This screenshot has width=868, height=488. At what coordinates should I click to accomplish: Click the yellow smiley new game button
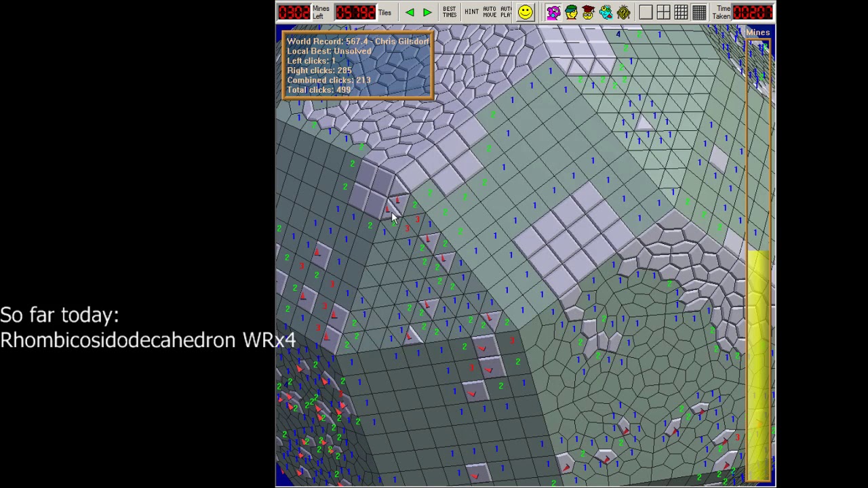point(526,12)
